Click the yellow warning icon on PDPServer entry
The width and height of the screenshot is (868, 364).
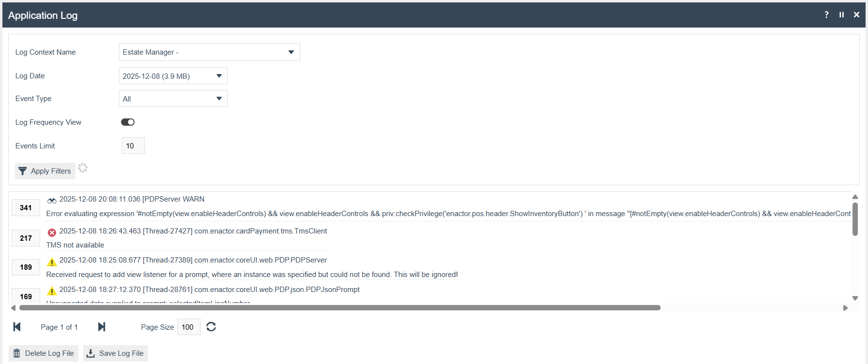point(52,262)
